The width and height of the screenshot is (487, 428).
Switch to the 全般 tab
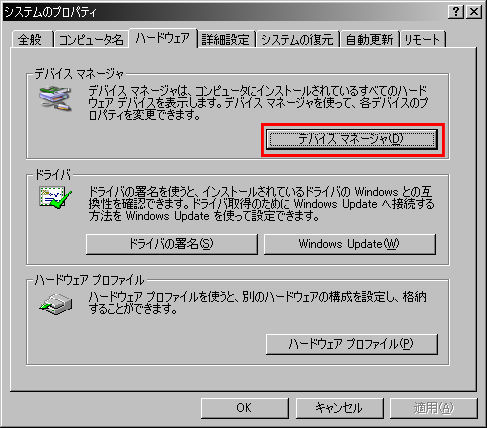click(x=31, y=39)
